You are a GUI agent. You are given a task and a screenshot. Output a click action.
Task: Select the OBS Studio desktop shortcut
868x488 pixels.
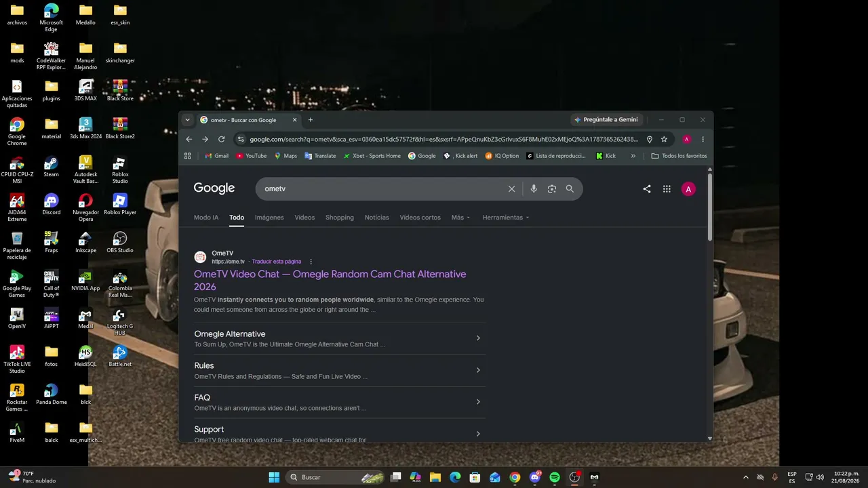[x=120, y=243]
